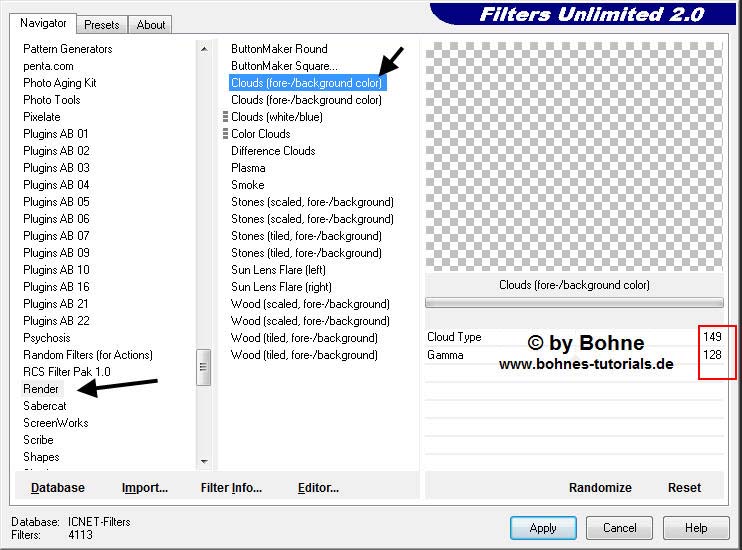Select the Navigator tab
Viewport: 742px width, 550px height.
[44, 23]
